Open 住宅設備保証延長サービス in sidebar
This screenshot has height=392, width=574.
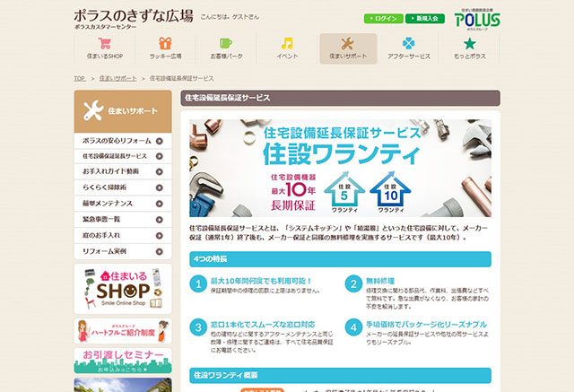123,156
